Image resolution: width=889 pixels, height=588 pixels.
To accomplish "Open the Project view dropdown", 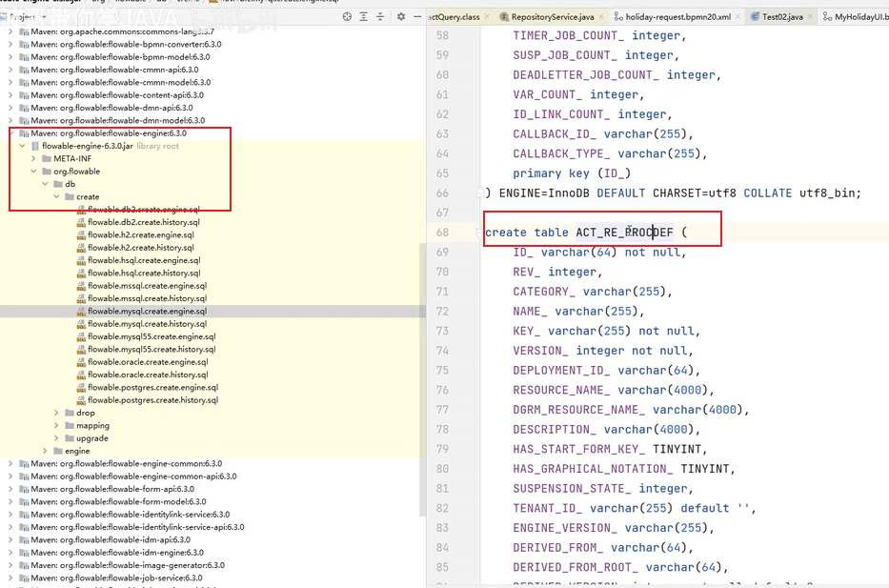I will [x=44, y=17].
